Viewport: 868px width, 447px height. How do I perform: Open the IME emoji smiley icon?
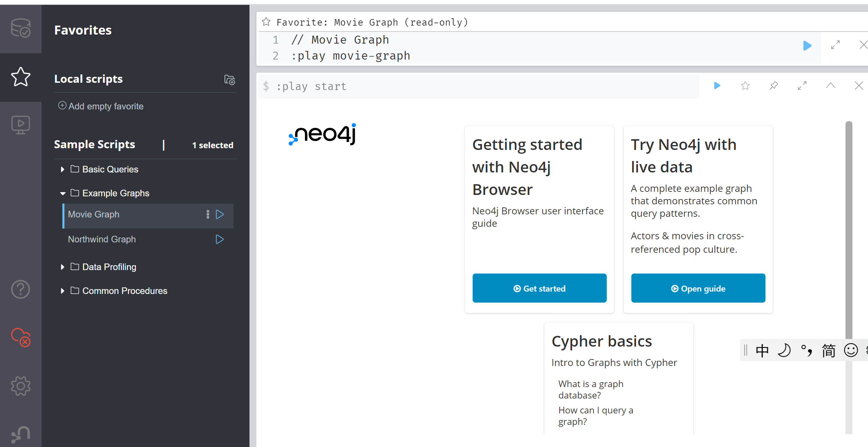coord(851,350)
